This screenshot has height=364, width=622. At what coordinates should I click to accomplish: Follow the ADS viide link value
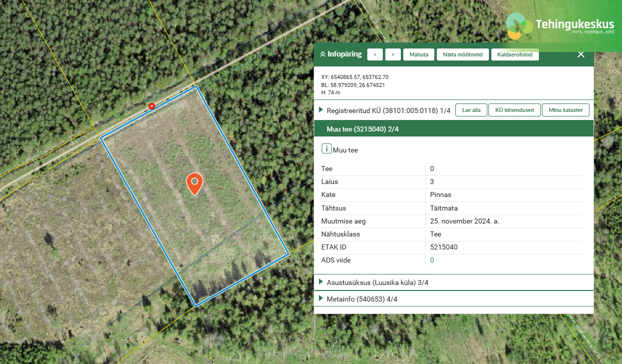pyautogui.click(x=432, y=260)
